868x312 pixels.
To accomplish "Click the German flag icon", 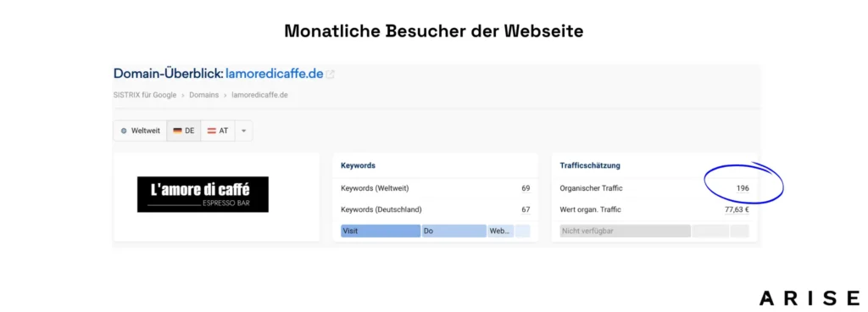I will coord(177,131).
